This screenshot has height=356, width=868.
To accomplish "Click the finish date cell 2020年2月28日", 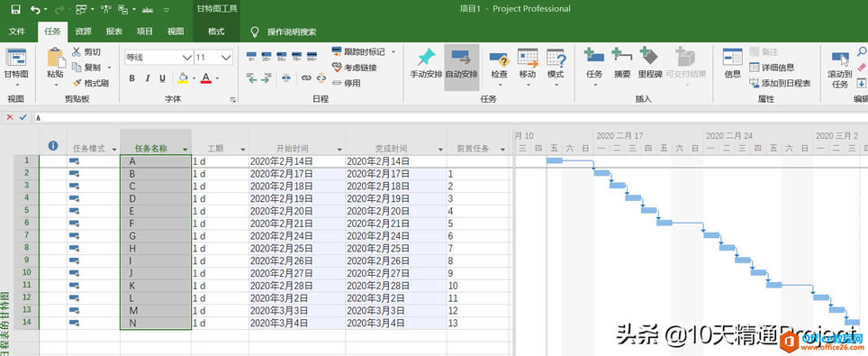I will coord(396,286).
